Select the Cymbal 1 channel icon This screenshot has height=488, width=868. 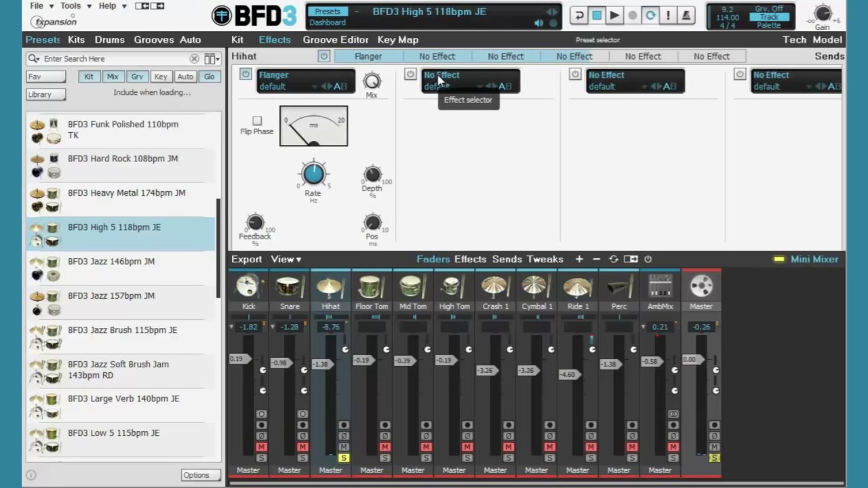click(x=536, y=286)
